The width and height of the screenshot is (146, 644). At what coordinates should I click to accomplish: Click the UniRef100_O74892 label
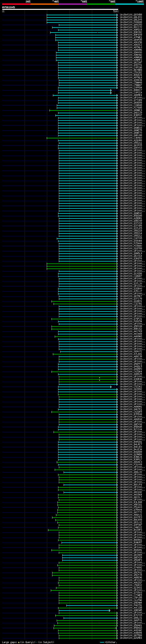(x=131, y=567)
